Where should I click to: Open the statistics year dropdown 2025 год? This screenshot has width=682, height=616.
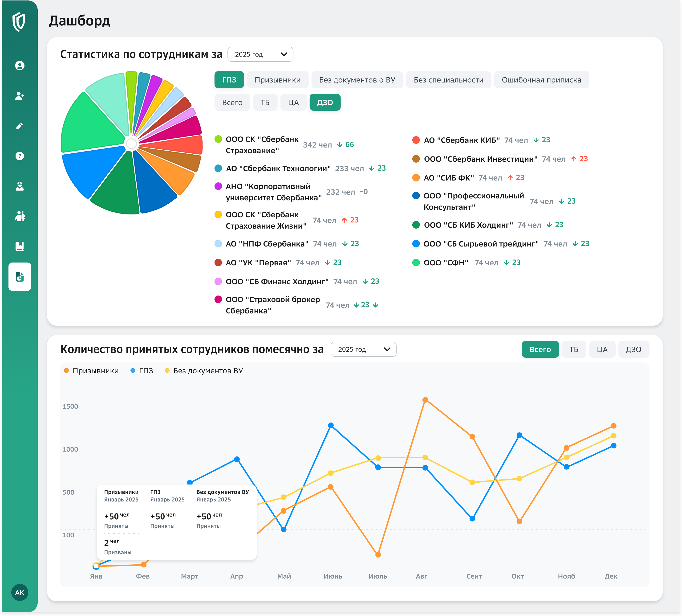pos(260,54)
